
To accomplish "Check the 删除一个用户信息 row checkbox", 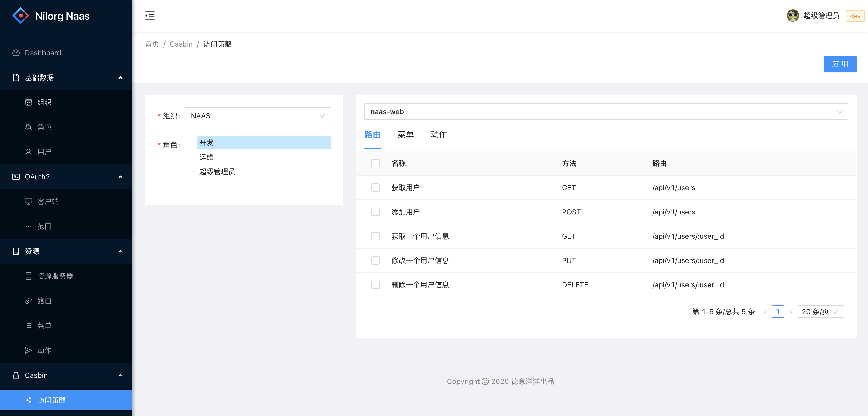I will click(375, 285).
